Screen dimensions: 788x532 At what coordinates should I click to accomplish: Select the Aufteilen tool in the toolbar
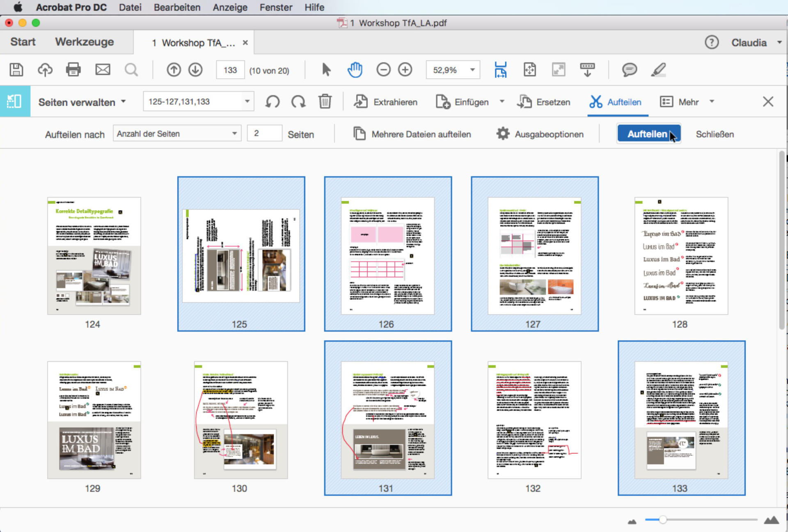(x=615, y=102)
